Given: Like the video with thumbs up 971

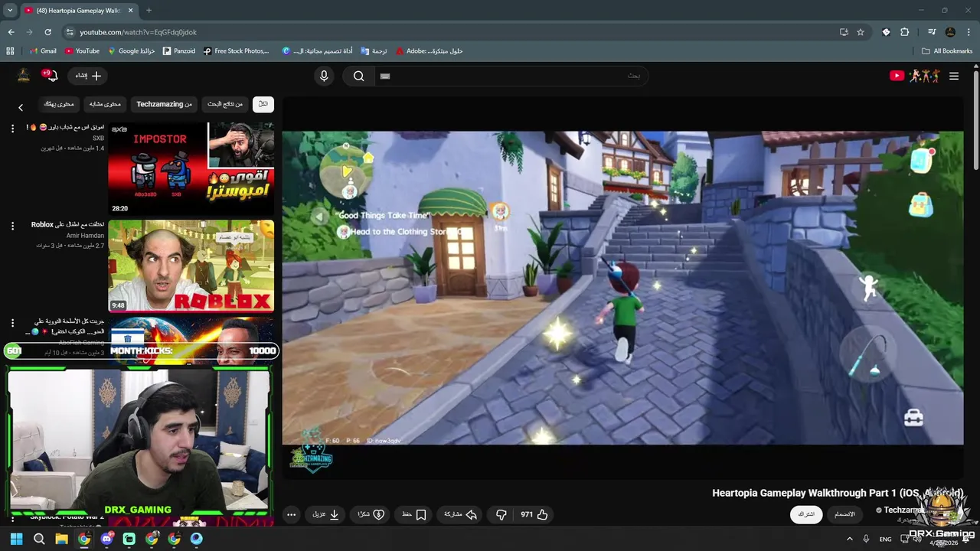Looking at the screenshot, I should [x=534, y=514].
